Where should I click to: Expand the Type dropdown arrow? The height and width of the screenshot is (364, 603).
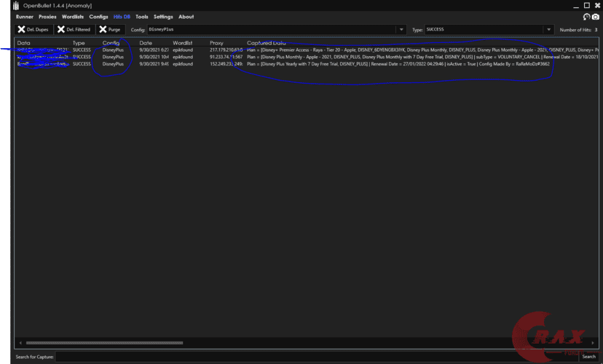click(x=549, y=30)
